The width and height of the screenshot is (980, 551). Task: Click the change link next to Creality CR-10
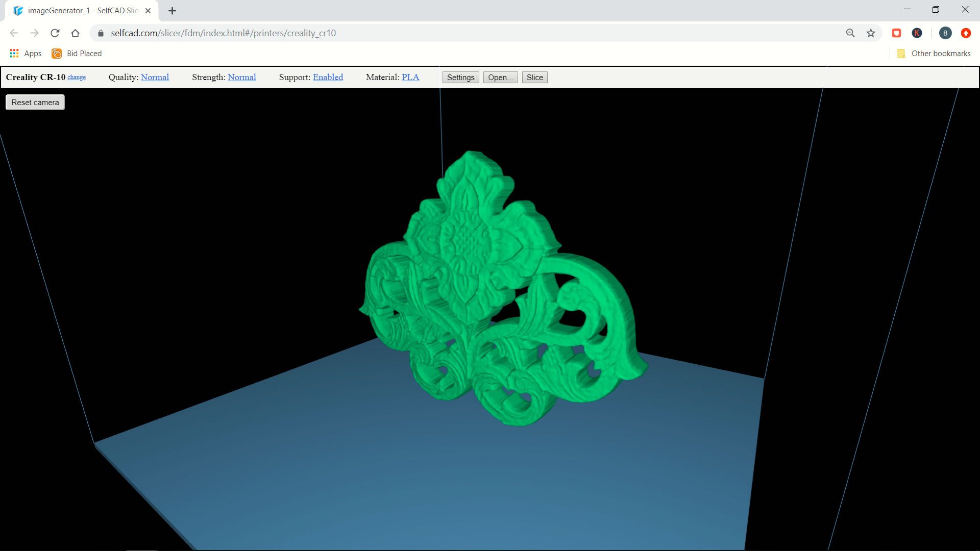(77, 77)
